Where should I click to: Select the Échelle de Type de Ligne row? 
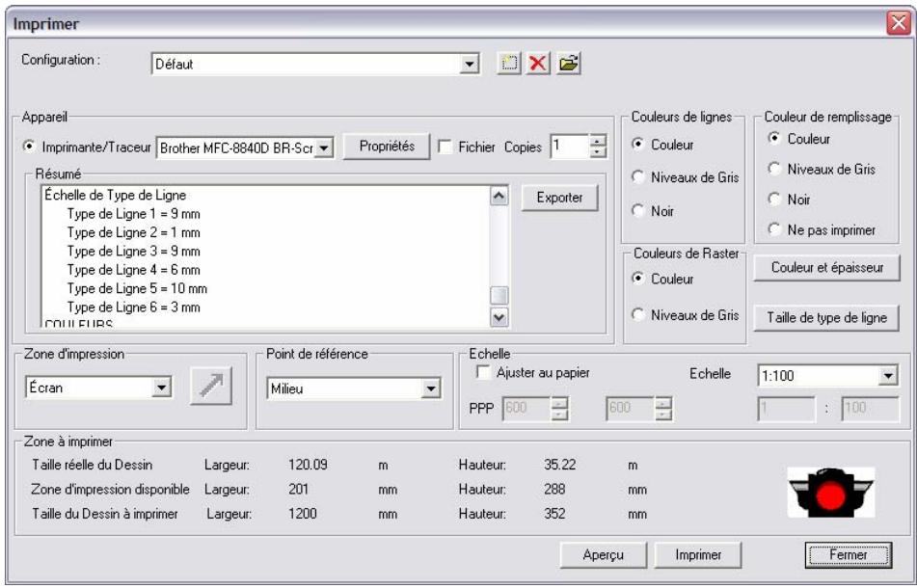[x=115, y=196]
